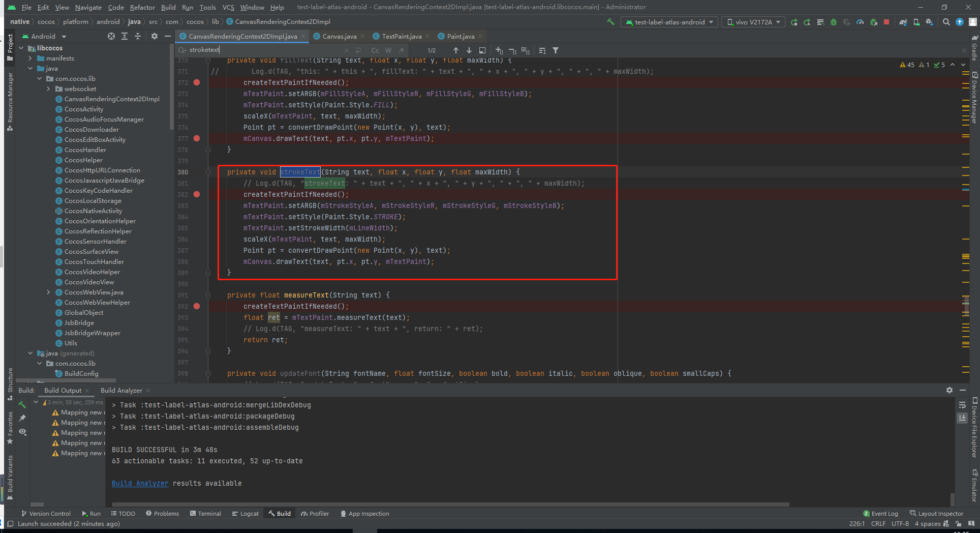Sync project with Gradle files elephant icon

click(903, 22)
